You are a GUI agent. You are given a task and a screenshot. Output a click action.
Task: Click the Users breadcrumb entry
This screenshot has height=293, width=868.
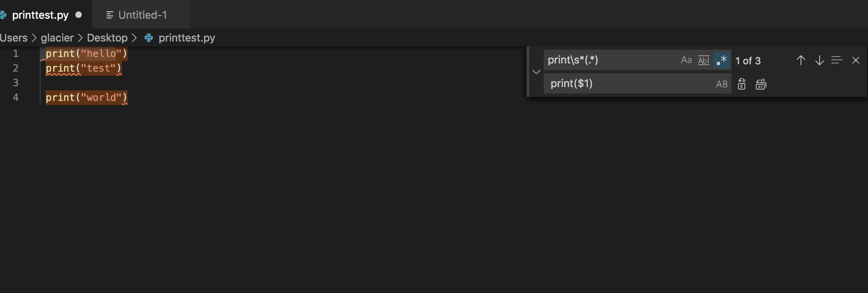tap(13, 38)
